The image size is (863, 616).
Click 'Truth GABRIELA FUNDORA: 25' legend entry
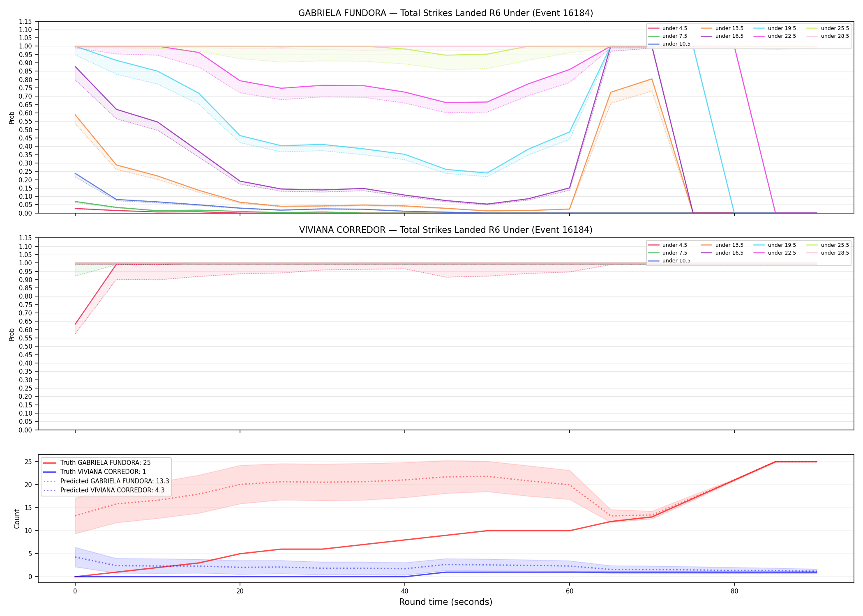pos(97,463)
